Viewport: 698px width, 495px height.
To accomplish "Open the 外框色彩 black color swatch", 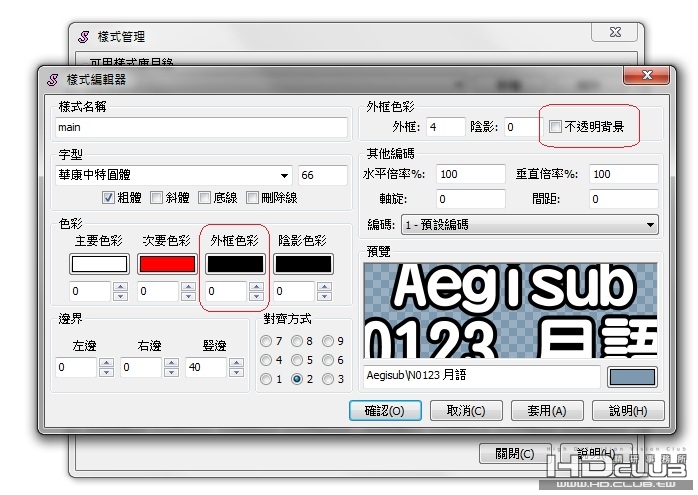I will coord(235,264).
